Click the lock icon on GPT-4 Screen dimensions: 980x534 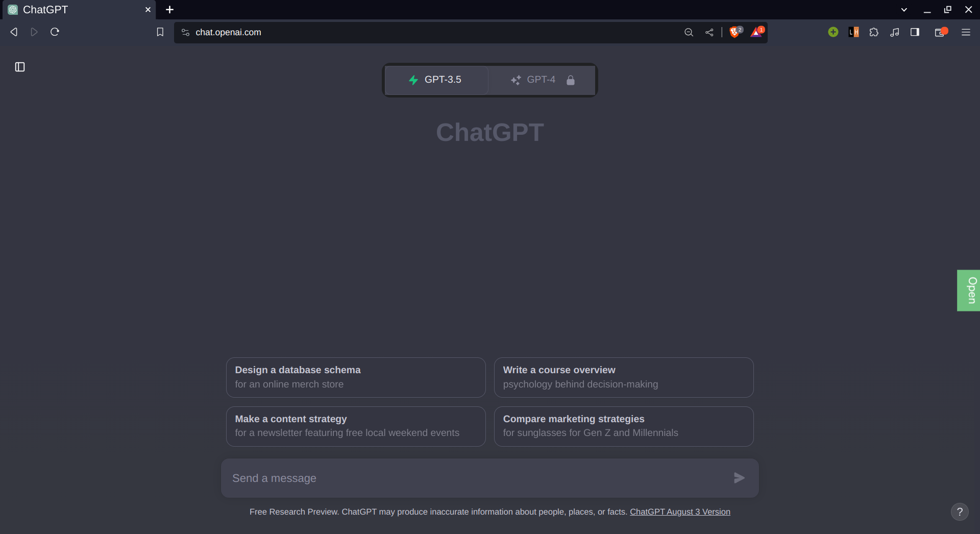coord(571,80)
